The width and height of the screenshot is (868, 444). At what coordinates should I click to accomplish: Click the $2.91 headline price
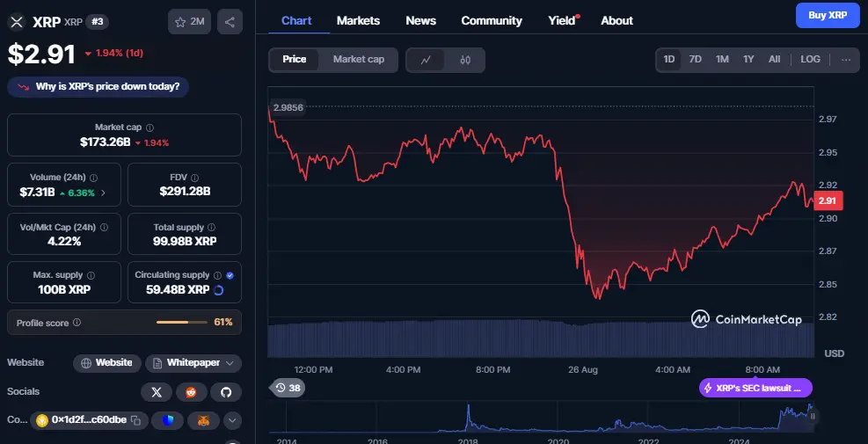[41, 55]
